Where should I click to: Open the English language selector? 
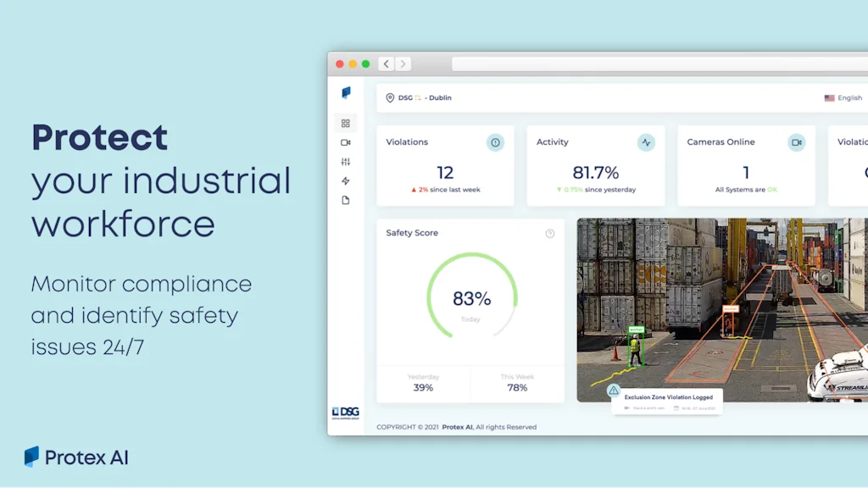(843, 98)
